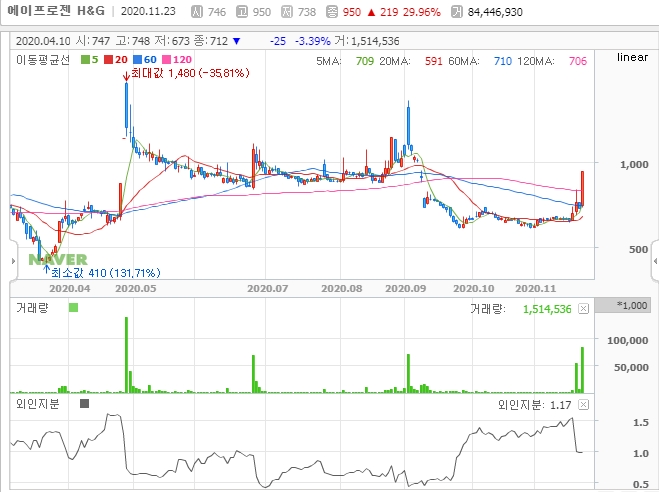Click the 29.96% change in header
The width and height of the screenshot is (659, 492).
pos(422,12)
